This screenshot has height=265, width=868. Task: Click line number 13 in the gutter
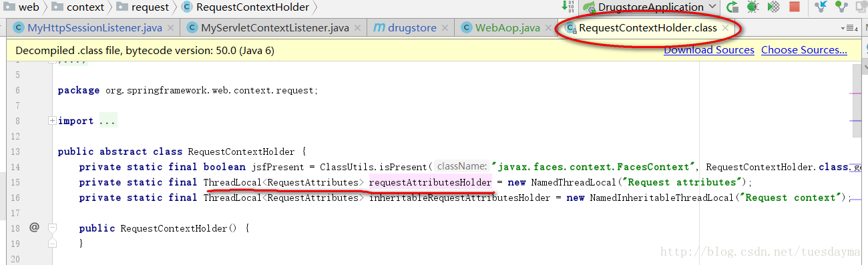(x=16, y=152)
